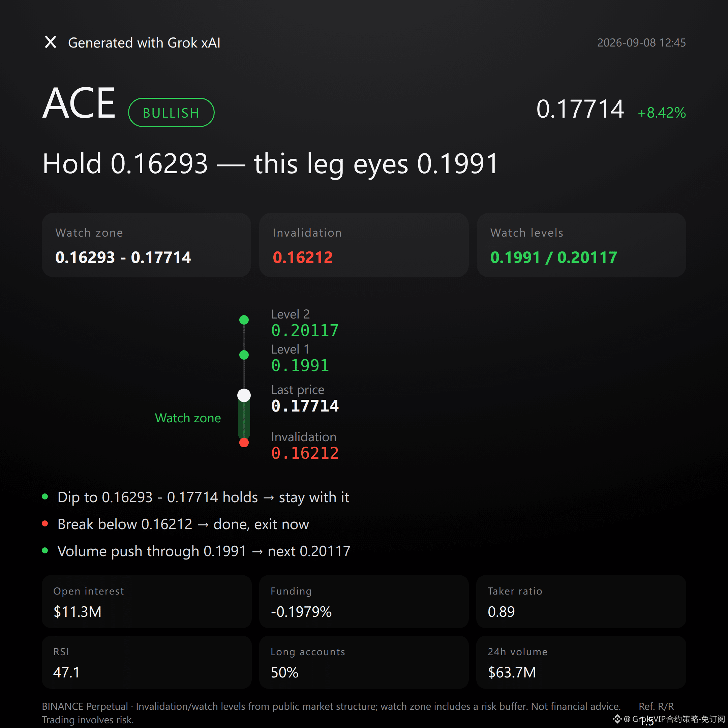This screenshot has height=728, width=728.
Task: Open the Long accounts tile
Action: pyautogui.click(x=364, y=662)
